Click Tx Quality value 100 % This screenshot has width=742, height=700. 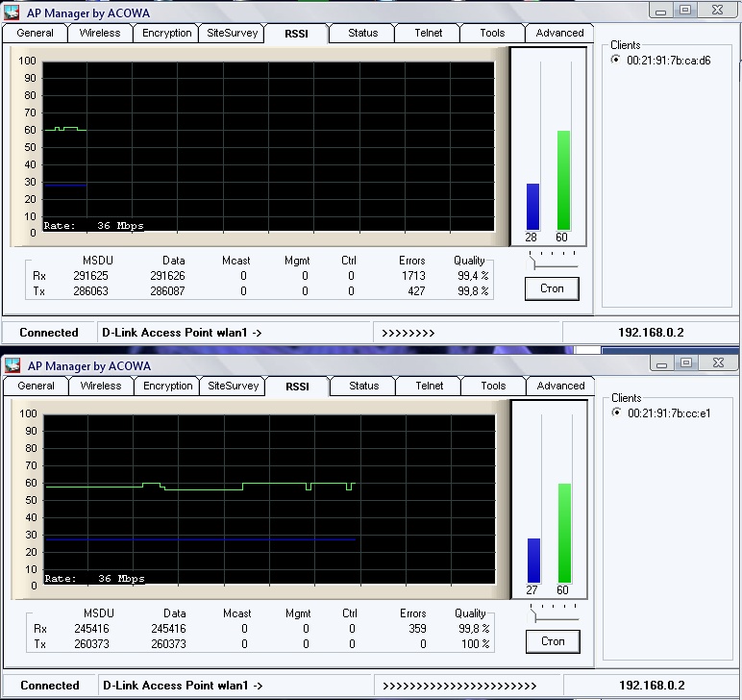point(475,644)
